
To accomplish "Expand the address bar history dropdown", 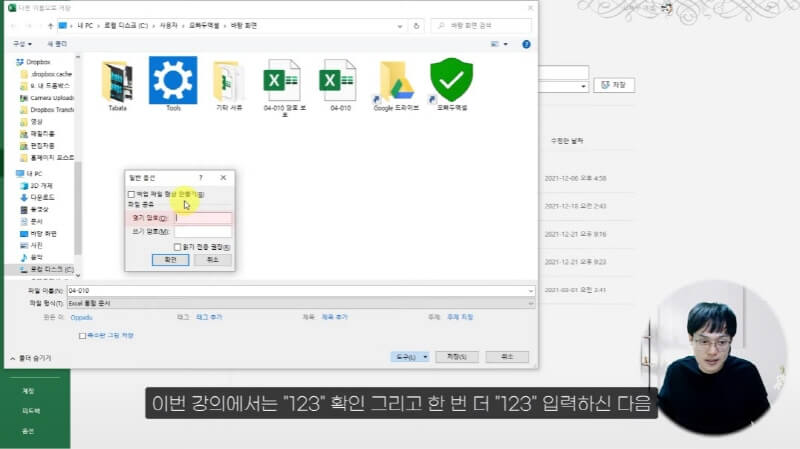I will tap(400, 26).
